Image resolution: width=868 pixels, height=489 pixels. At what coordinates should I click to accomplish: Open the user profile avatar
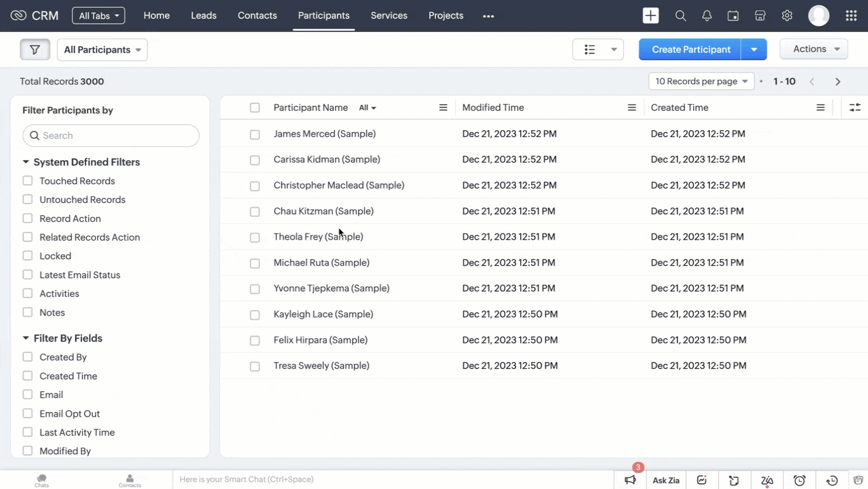point(819,16)
